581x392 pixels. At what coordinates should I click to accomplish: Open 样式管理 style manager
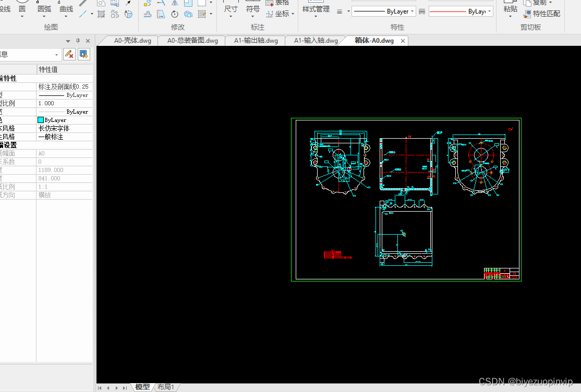click(x=316, y=9)
